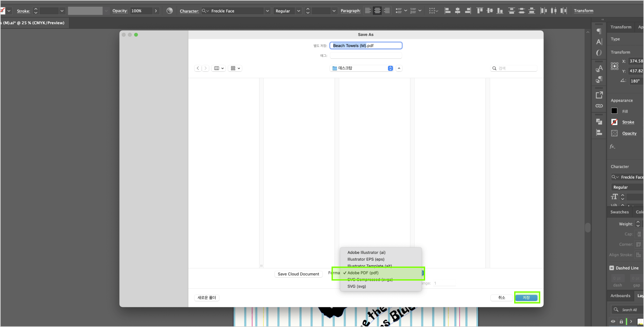Click the reference point locator grid
The image size is (644, 327).
(614, 66)
